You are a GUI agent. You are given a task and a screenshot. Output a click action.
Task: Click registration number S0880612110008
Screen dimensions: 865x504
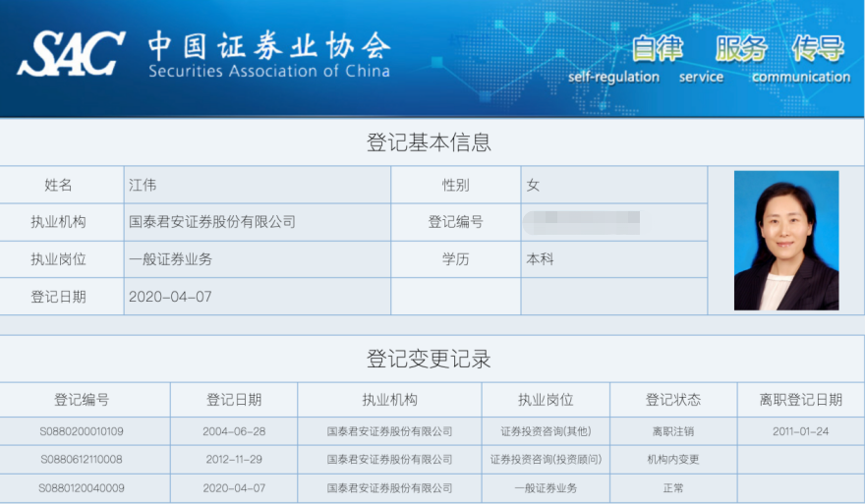tap(82, 460)
